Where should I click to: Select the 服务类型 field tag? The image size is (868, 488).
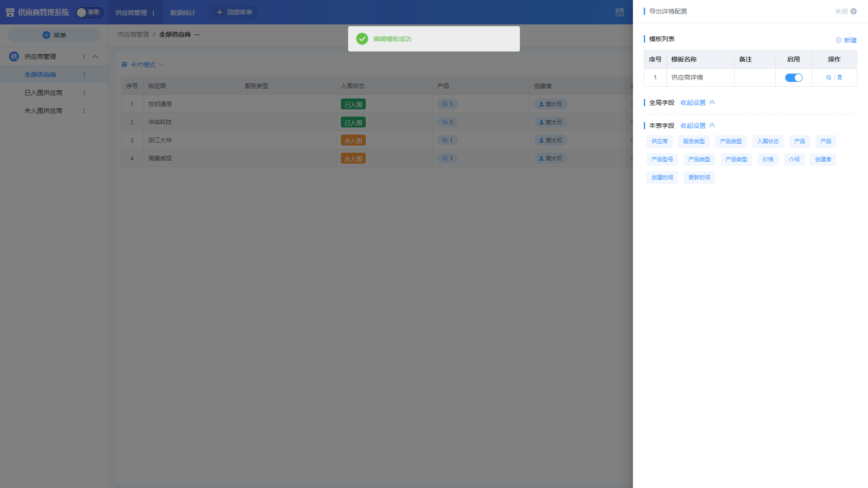[694, 141]
